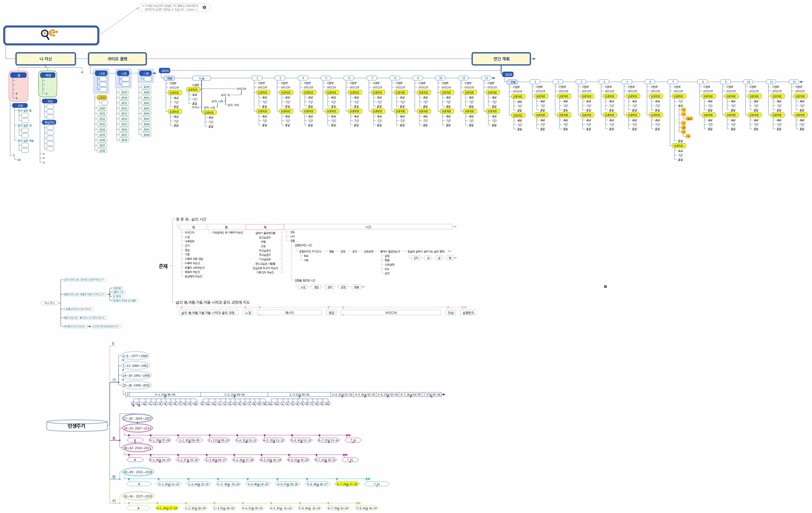
Task: Select the orange highlighted 2019 year node
Action: click(102, 98)
